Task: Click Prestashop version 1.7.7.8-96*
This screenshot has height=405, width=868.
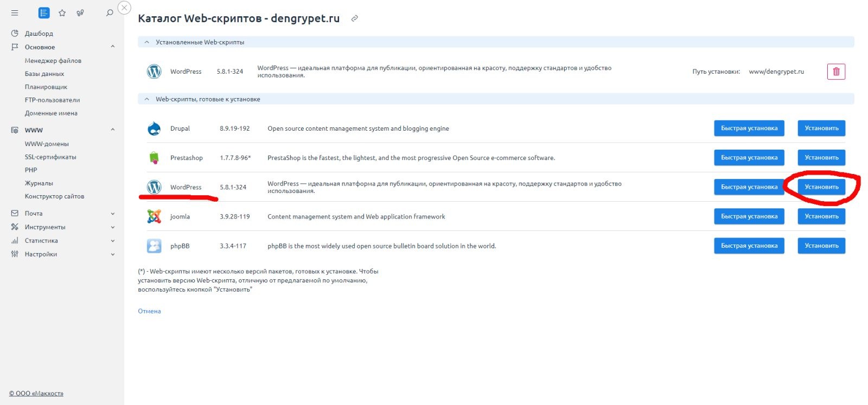Action: coord(235,158)
